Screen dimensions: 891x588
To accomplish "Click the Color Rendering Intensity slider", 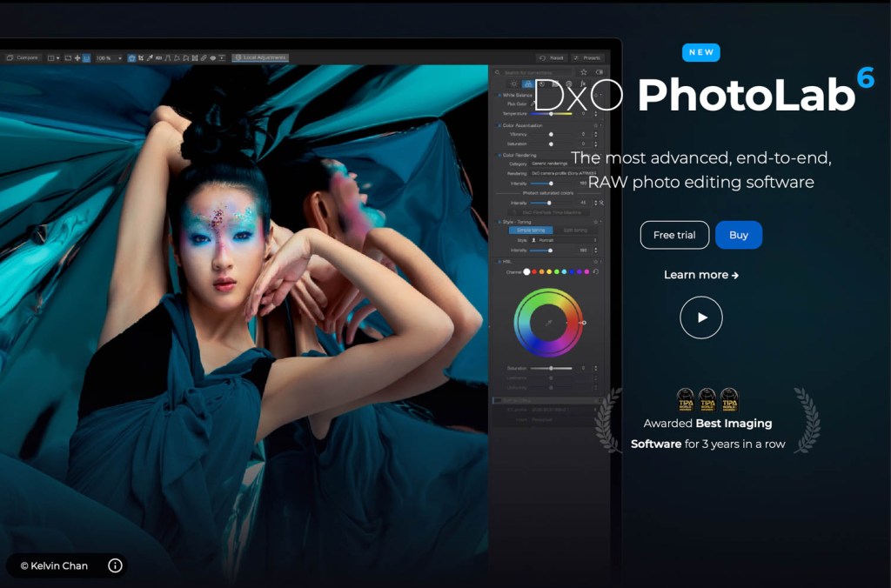I will click(551, 184).
